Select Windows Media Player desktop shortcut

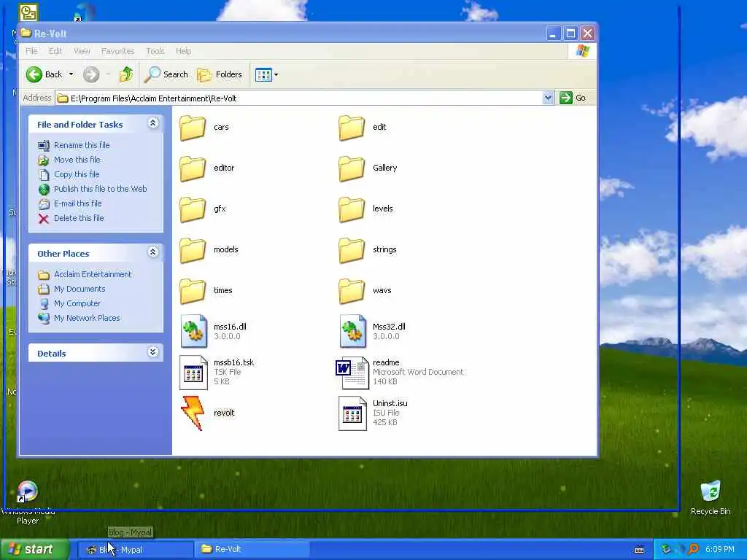[x=28, y=502]
